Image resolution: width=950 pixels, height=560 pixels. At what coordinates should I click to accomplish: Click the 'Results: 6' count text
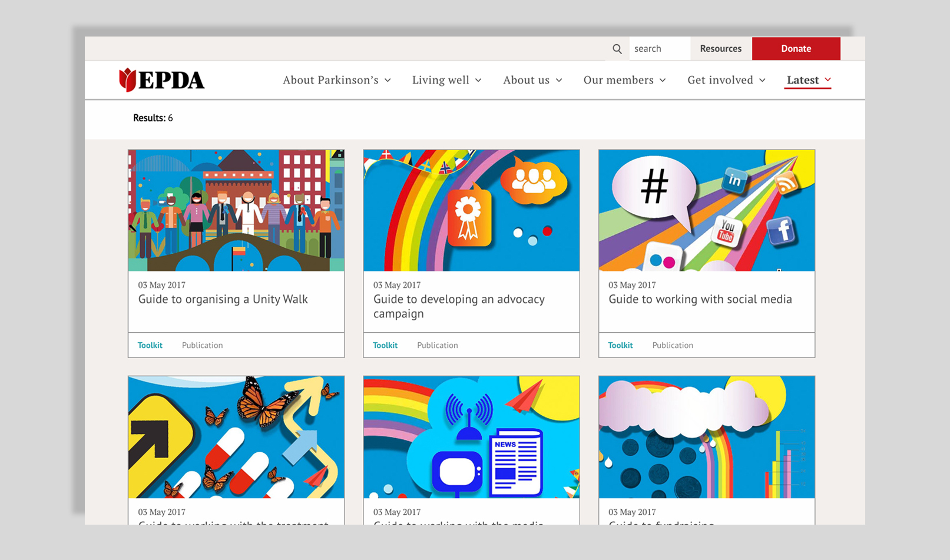pos(153,118)
